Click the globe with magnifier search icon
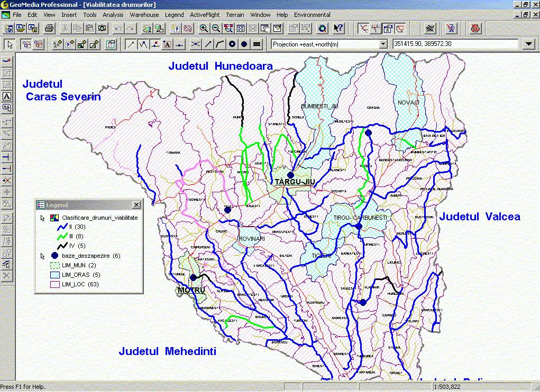Screen dimensions: 540x392 point(322,28)
